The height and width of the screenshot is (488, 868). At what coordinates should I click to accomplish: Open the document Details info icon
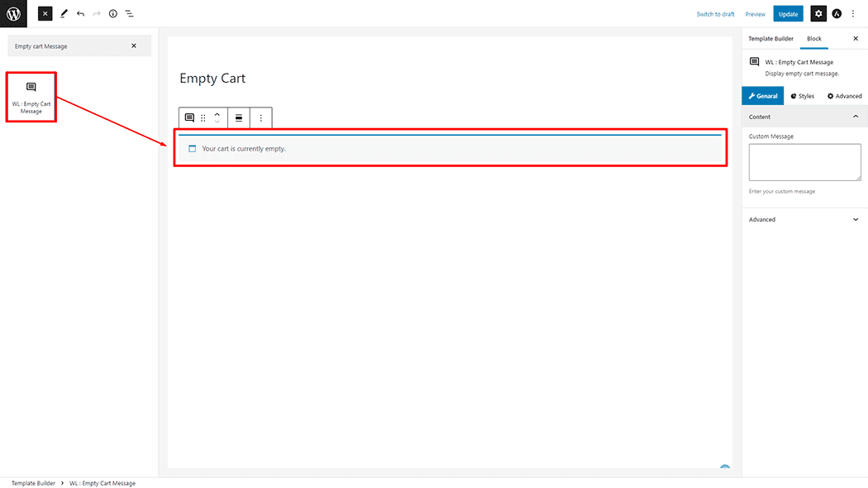(x=113, y=13)
